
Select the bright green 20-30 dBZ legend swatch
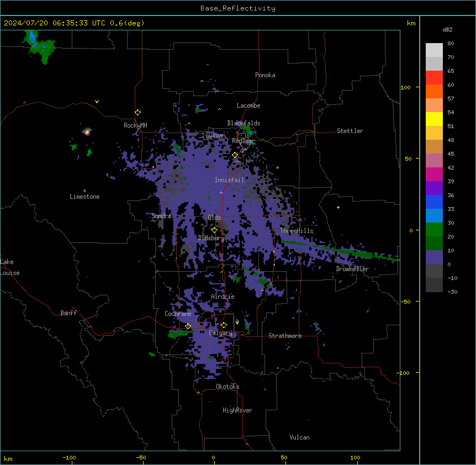click(x=434, y=230)
